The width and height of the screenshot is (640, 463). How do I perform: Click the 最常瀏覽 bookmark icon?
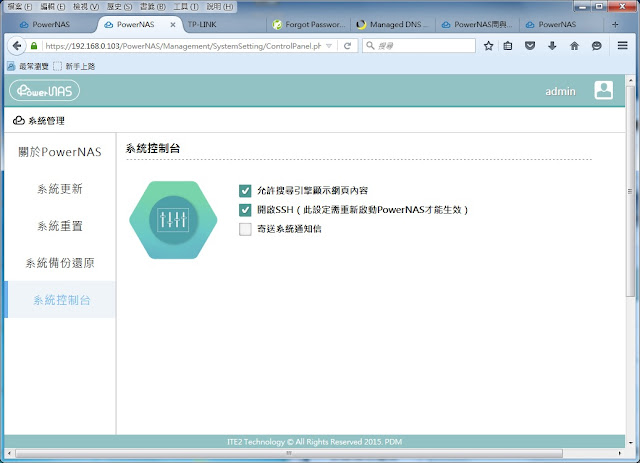pyautogui.click(x=11, y=66)
